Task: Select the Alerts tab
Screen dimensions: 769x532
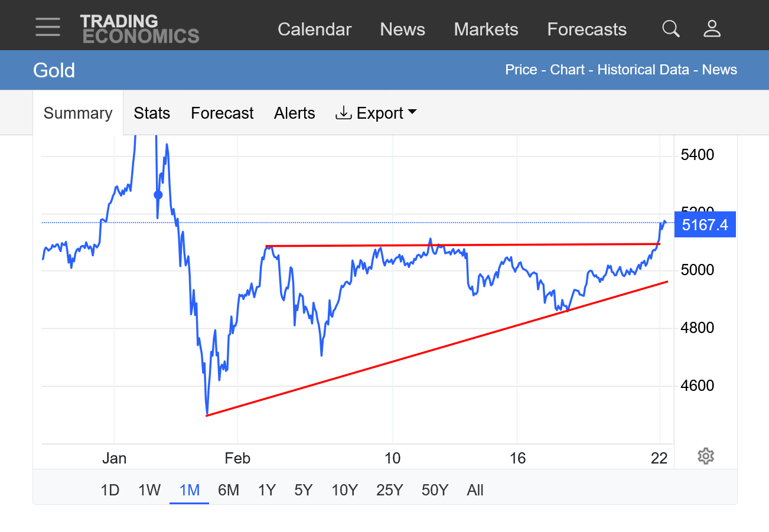Action: click(x=294, y=113)
